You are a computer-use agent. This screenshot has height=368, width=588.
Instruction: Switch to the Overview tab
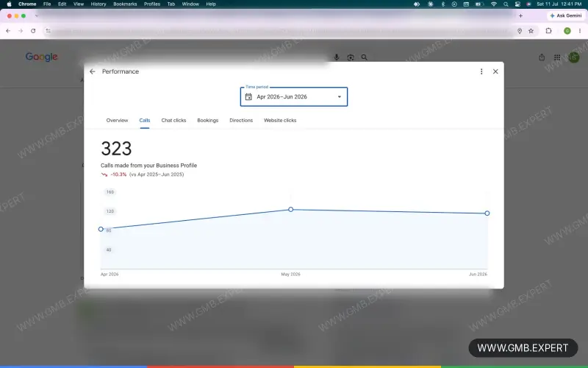coord(117,120)
